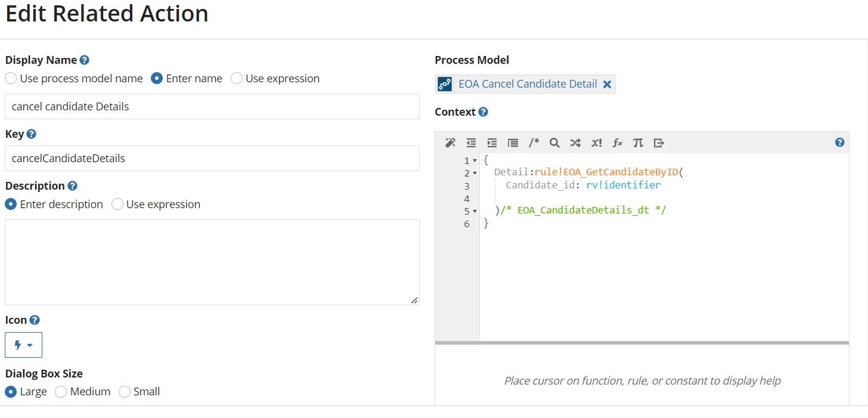The image size is (868, 418).
Task: Select Small dialog box size
Action: [x=124, y=392]
